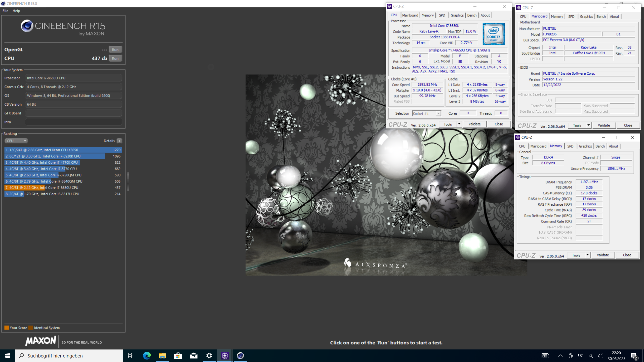Image resolution: width=644 pixels, height=362 pixels.
Task: Open Task View in taskbar
Action: pos(131,356)
